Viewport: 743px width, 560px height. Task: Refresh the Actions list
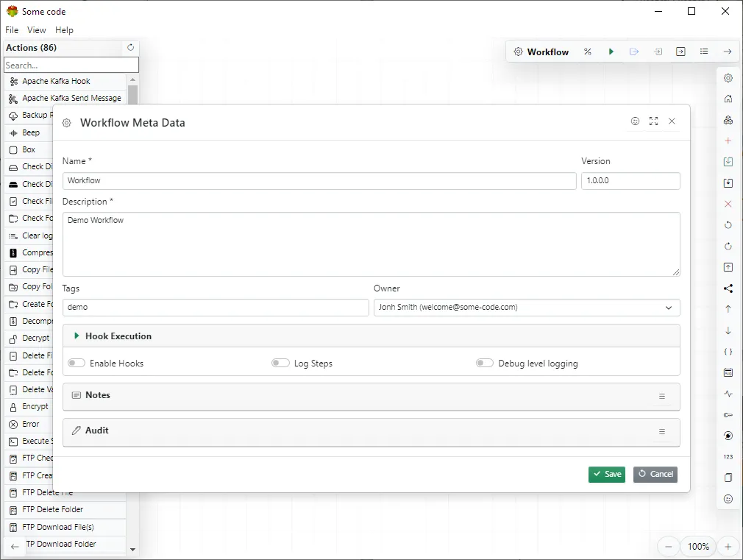click(130, 47)
